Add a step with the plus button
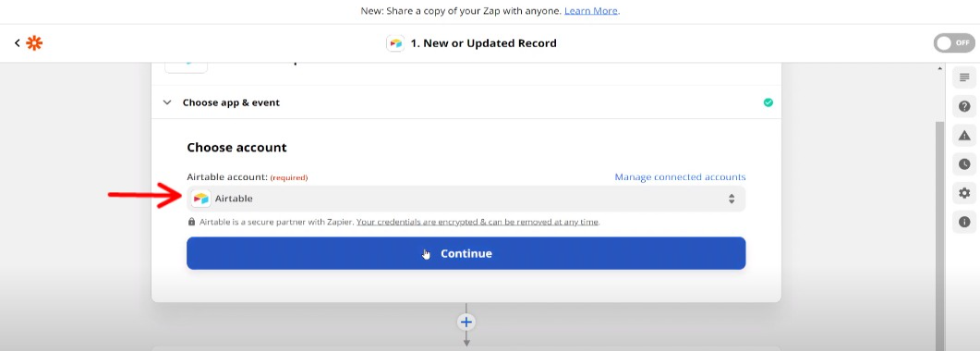The width and height of the screenshot is (980, 351). tap(466, 322)
